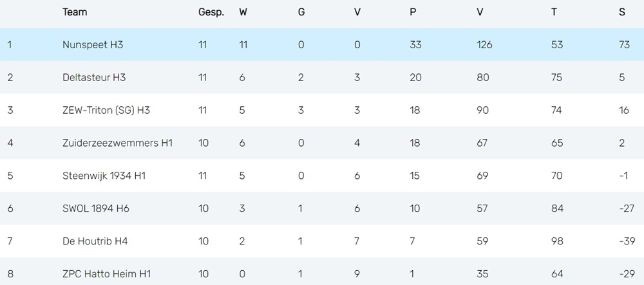Image resolution: width=644 pixels, height=285 pixels.
Task: Click the Gesp. column header
Action: (211, 12)
